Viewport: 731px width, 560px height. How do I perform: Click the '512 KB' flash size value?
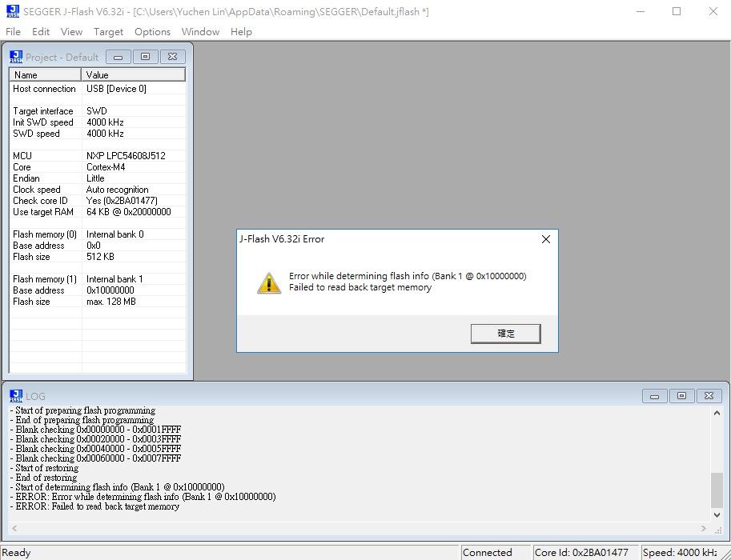coord(100,256)
